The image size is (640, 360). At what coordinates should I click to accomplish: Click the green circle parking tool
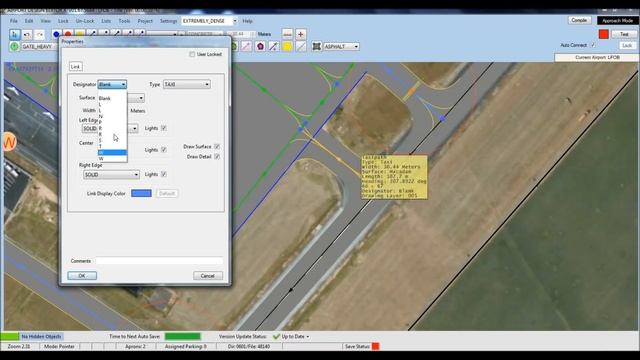(x=14, y=47)
